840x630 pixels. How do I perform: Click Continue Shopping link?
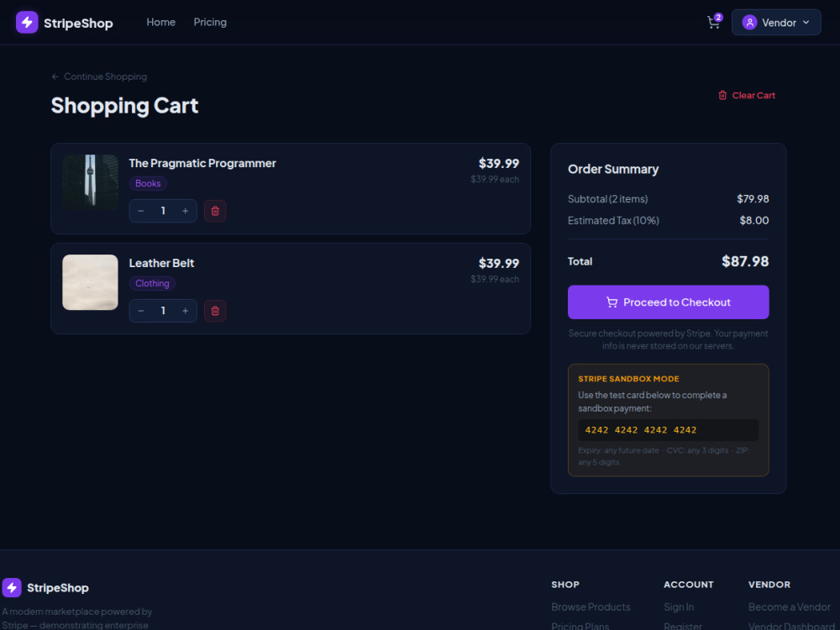coord(99,76)
